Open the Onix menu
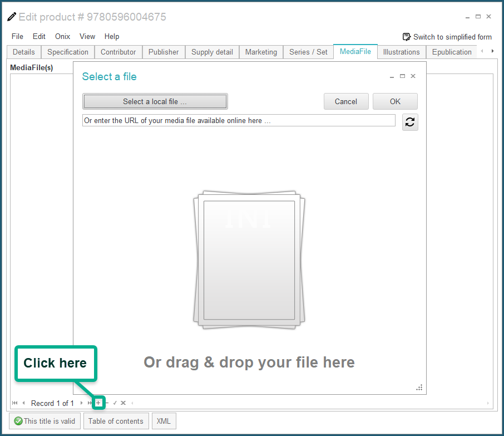 tap(62, 36)
